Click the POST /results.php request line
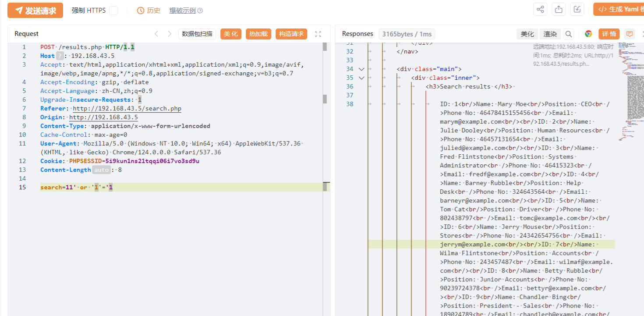This screenshot has height=316, width=644. click(x=87, y=47)
